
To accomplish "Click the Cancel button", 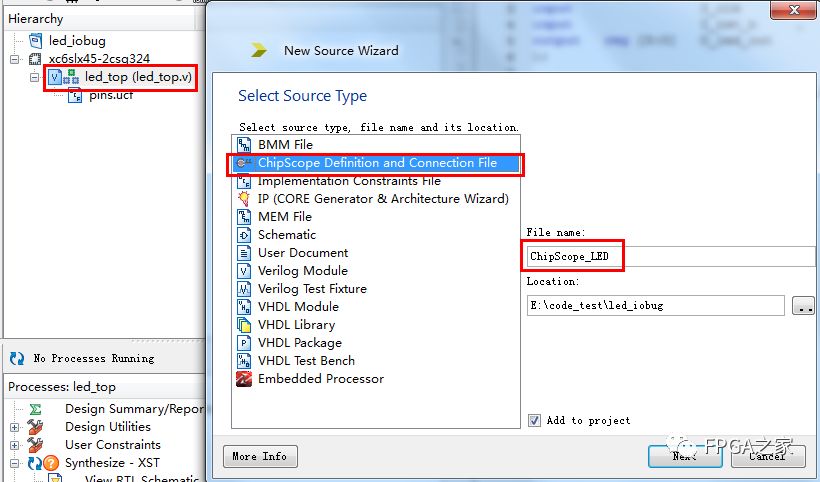I will tap(767, 456).
